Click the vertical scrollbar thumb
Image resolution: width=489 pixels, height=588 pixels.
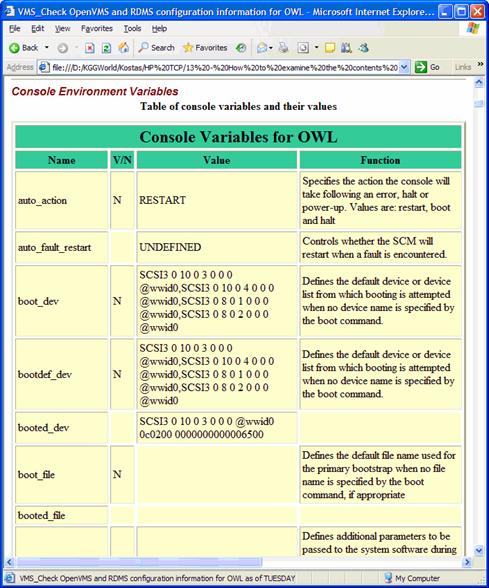click(479, 104)
